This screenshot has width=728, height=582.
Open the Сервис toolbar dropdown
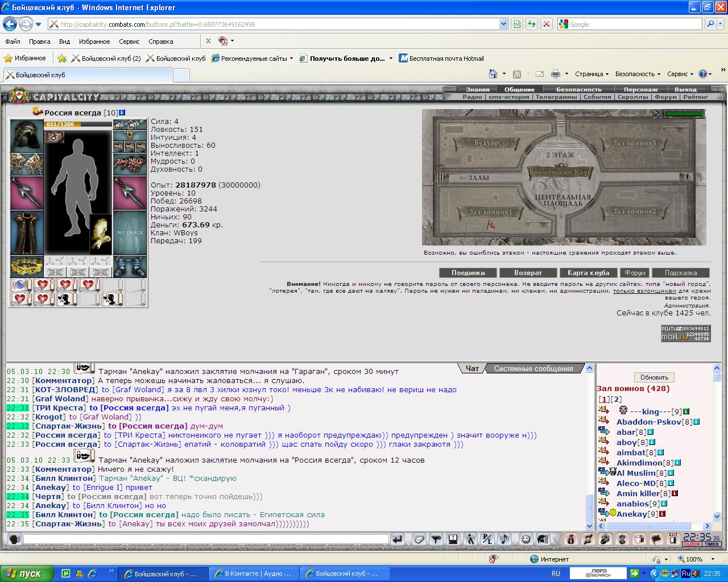click(x=680, y=74)
